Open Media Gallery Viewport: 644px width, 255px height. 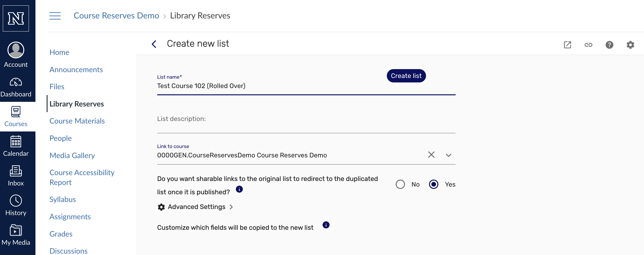point(72,155)
